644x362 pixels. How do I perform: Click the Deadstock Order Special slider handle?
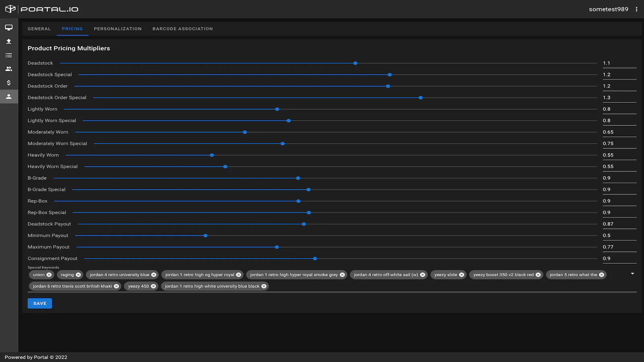click(421, 98)
